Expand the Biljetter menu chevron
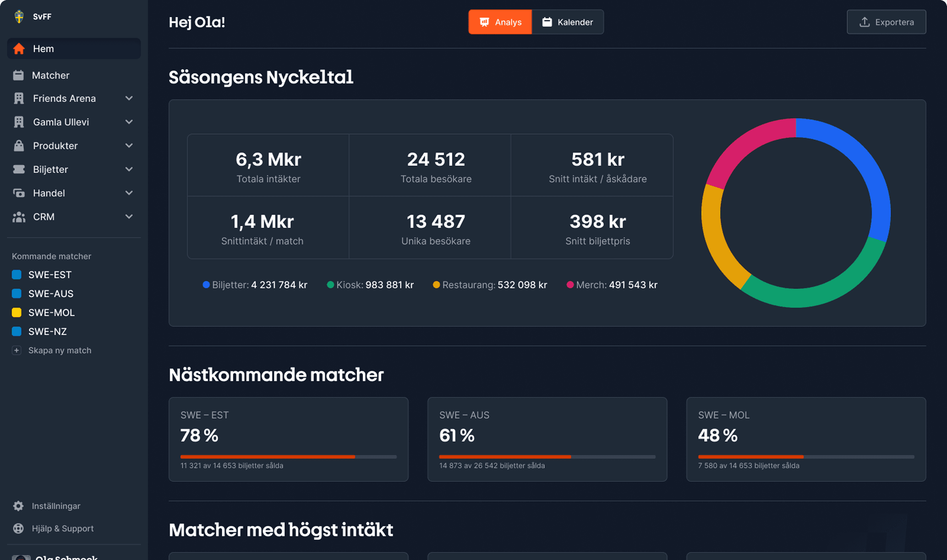Screen dimensions: 947x560 click(128, 169)
